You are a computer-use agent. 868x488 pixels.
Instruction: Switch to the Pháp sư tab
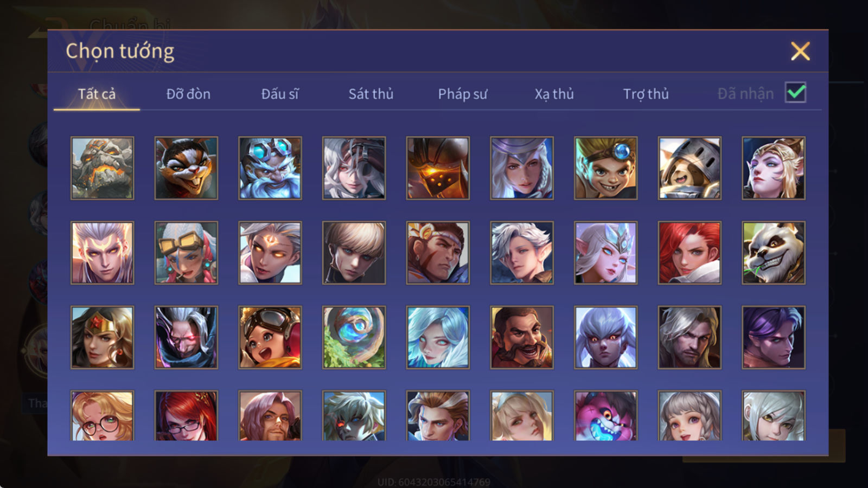(x=462, y=94)
